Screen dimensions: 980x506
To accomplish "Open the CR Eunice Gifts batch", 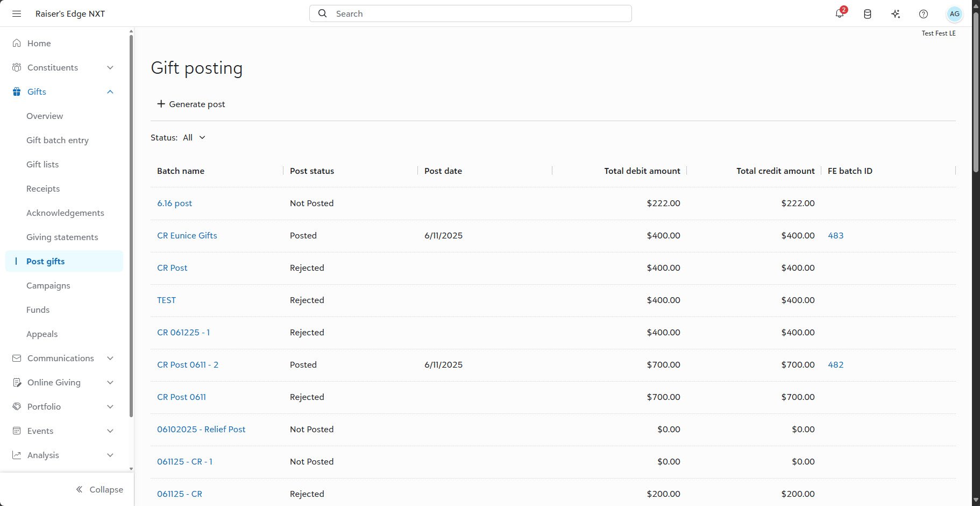I will click(187, 235).
